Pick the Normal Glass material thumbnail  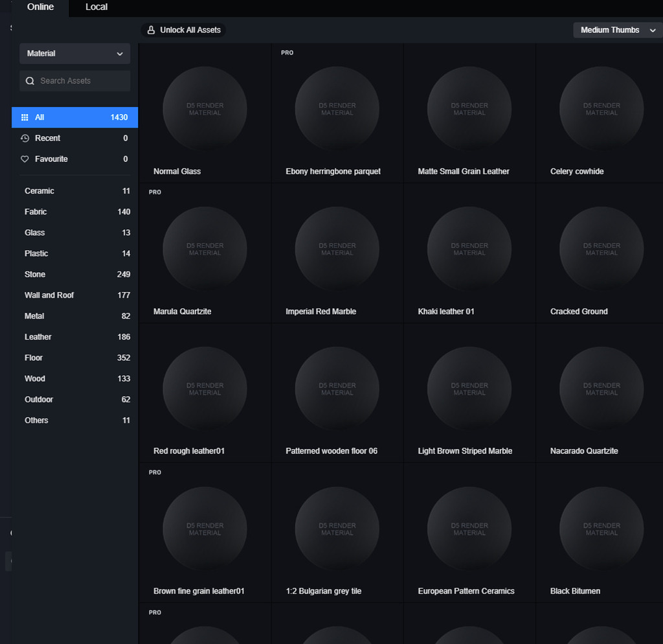coord(205,109)
